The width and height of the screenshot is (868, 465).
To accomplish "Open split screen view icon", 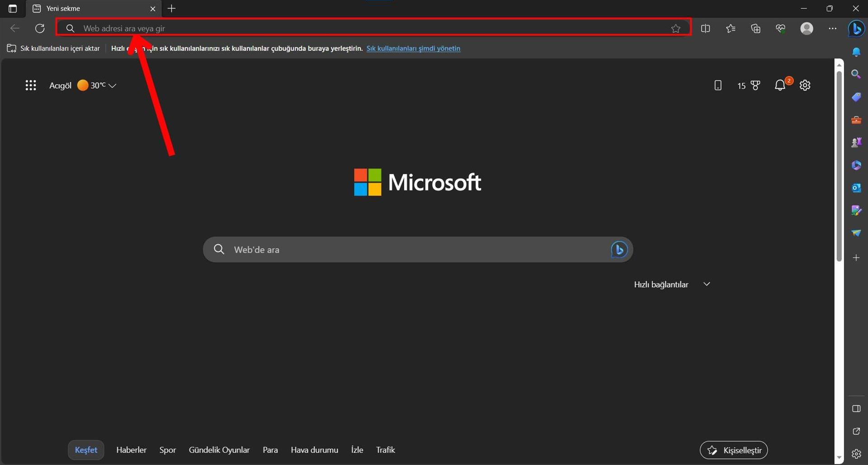I will [705, 28].
